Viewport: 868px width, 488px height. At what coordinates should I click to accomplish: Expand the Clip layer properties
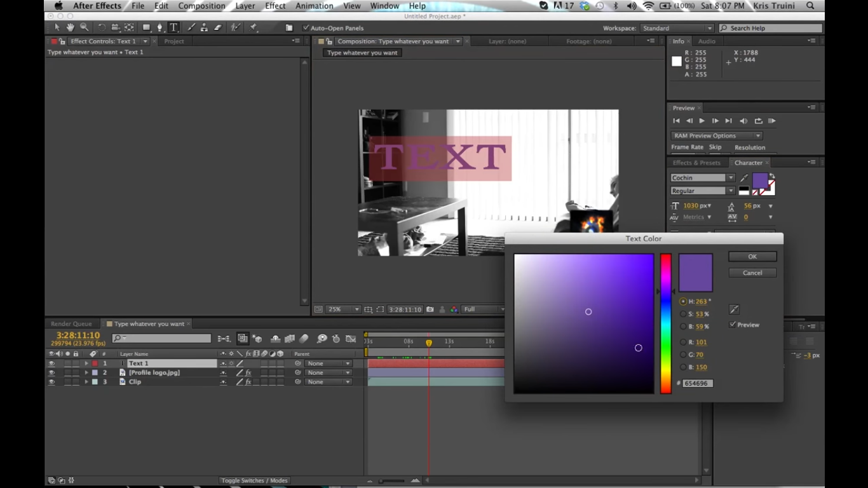pos(86,382)
